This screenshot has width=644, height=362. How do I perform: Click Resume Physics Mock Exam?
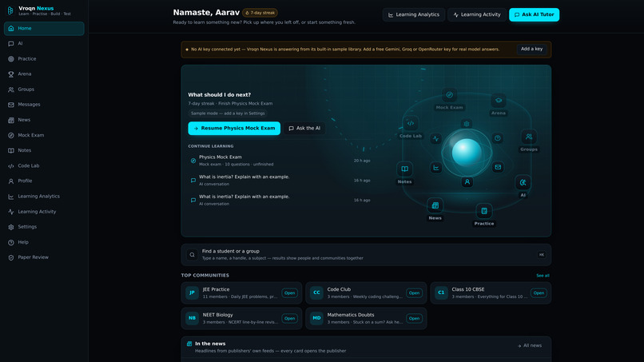[234, 128]
